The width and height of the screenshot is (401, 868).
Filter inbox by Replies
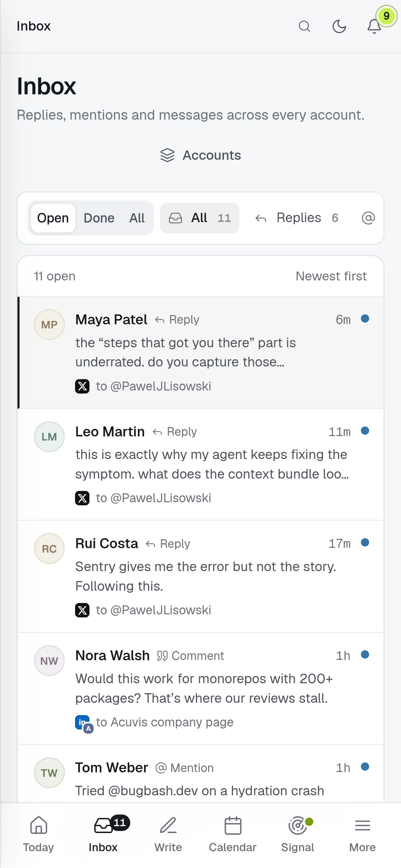(x=297, y=218)
